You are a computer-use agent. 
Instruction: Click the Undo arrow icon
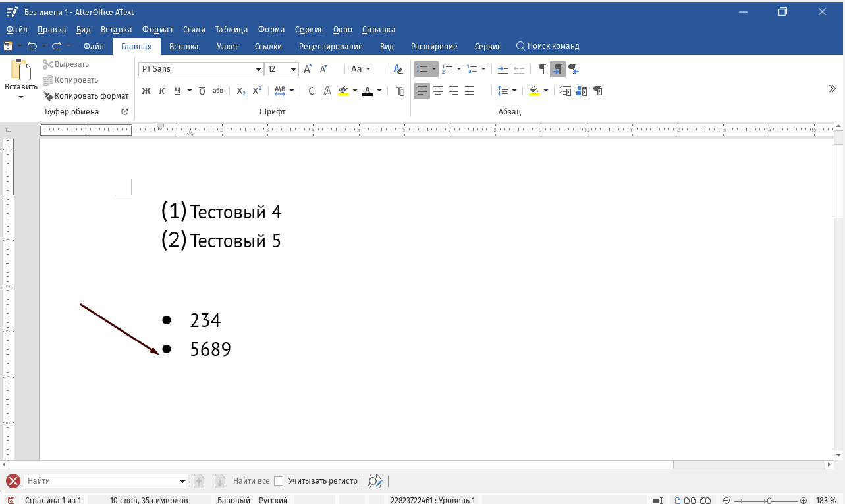click(x=32, y=46)
